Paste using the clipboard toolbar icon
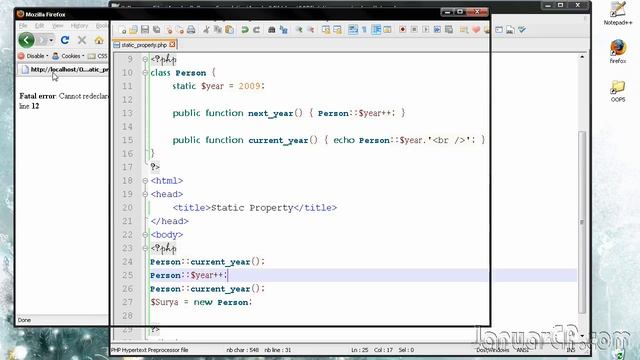 pyautogui.click(x=229, y=30)
